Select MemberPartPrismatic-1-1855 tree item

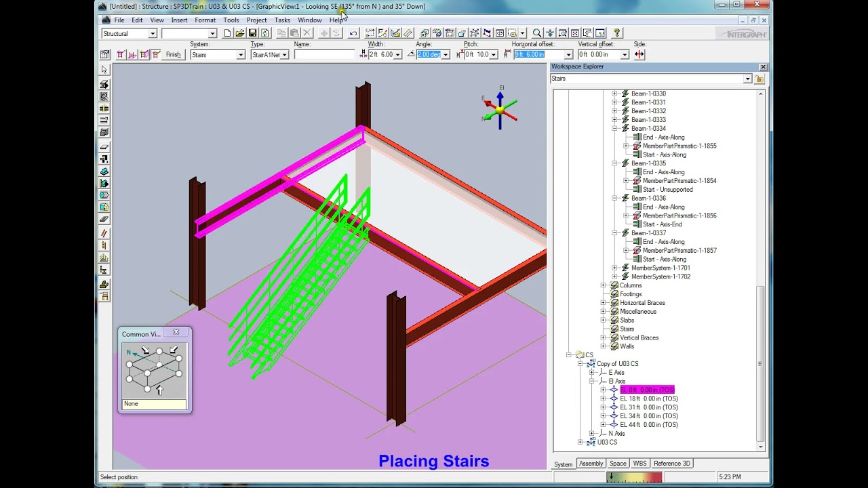point(679,146)
